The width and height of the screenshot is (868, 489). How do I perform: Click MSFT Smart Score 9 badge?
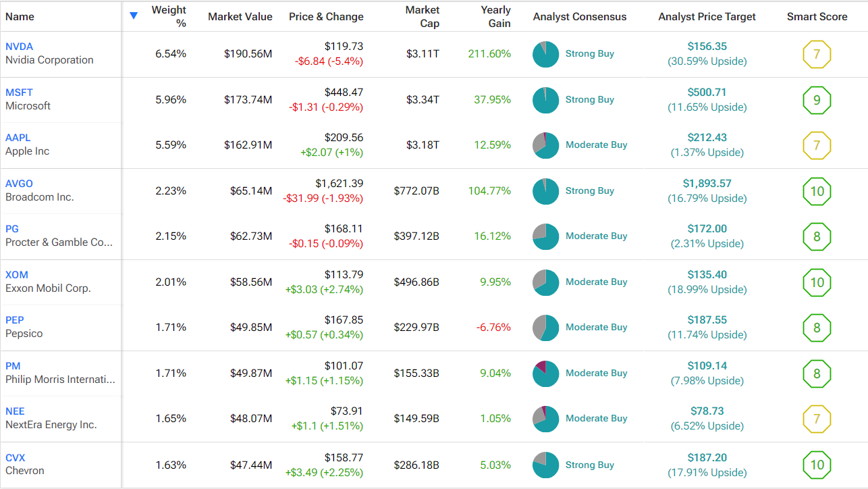tap(817, 101)
